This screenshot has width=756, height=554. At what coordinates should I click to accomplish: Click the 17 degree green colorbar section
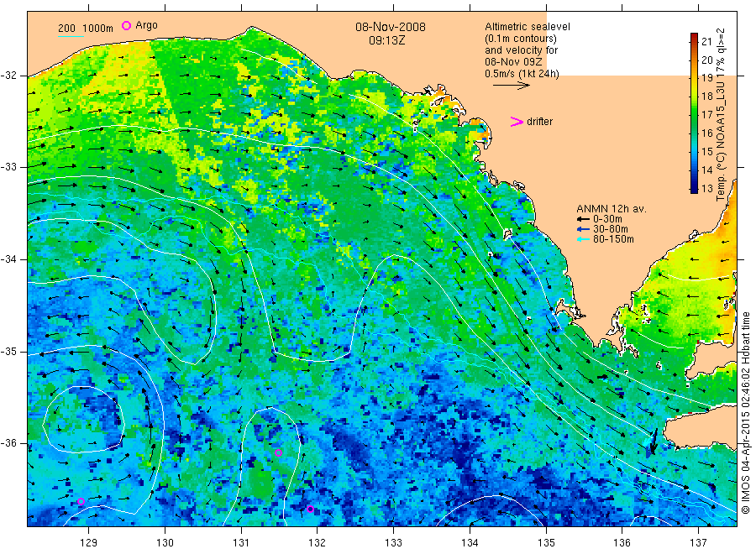coord(695,115)
